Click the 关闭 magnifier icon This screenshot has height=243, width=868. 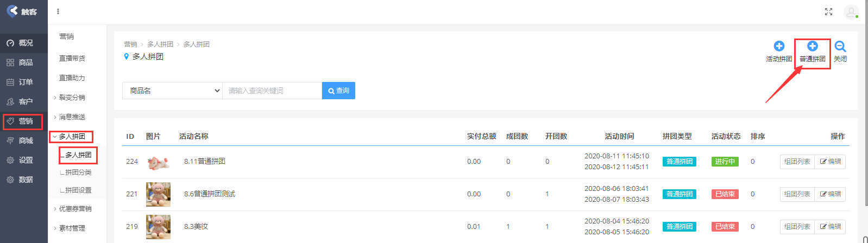tap(840, 47)
